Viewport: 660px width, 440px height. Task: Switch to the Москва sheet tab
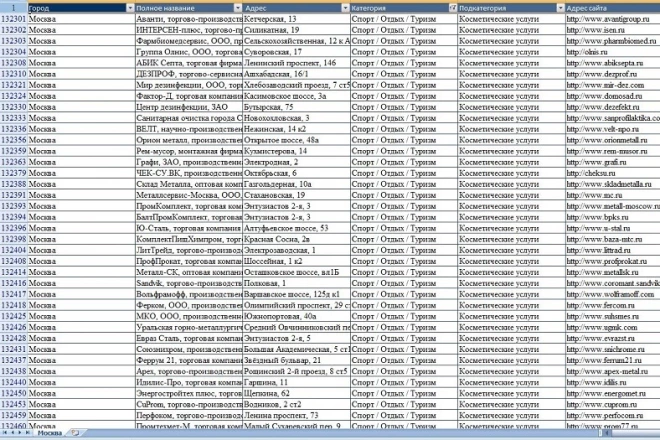click(49, 432)
